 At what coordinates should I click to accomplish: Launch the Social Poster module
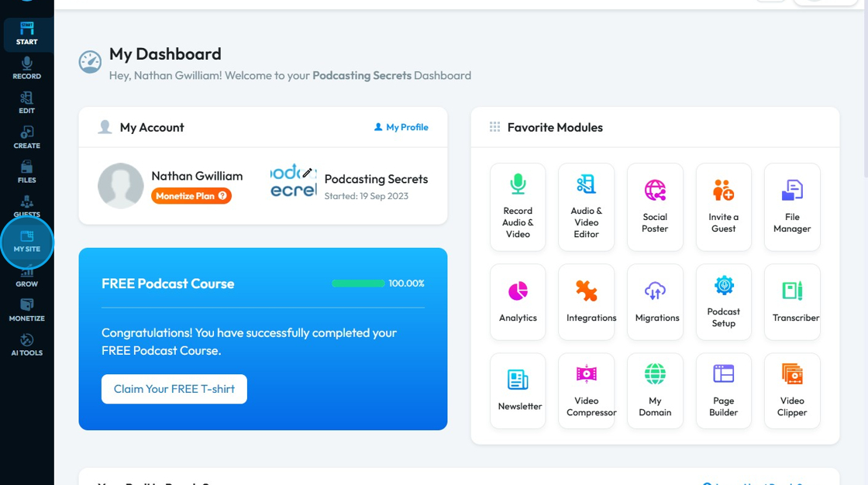click(x=655, y=206)
